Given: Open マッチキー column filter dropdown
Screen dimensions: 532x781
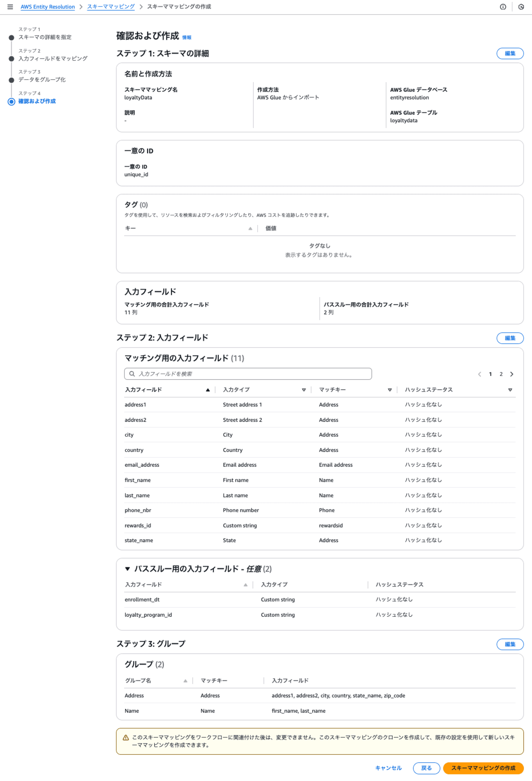Looking at the screenshot, I should [390, 390].
